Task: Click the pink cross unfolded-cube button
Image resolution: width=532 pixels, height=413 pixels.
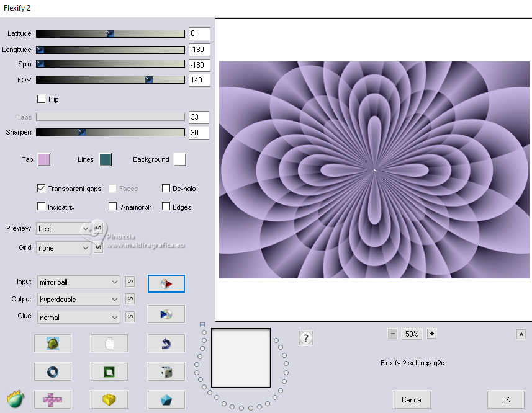Action: click(x=53, y=400)
